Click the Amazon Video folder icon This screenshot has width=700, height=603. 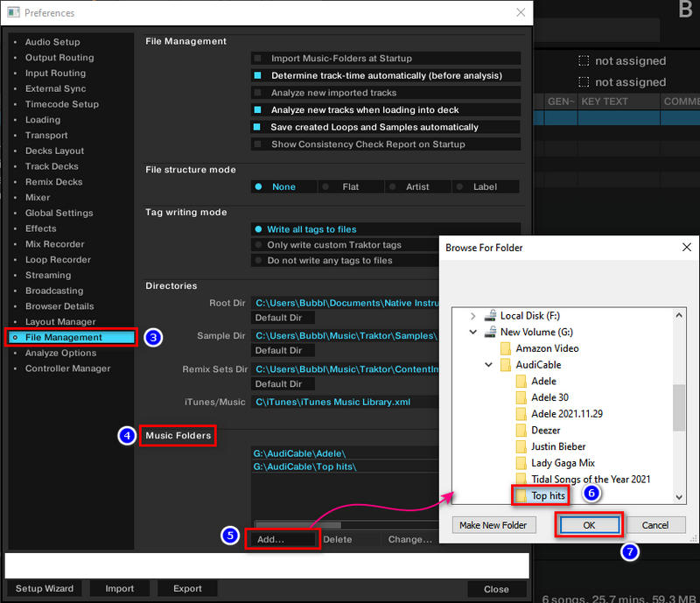point(506,348)
